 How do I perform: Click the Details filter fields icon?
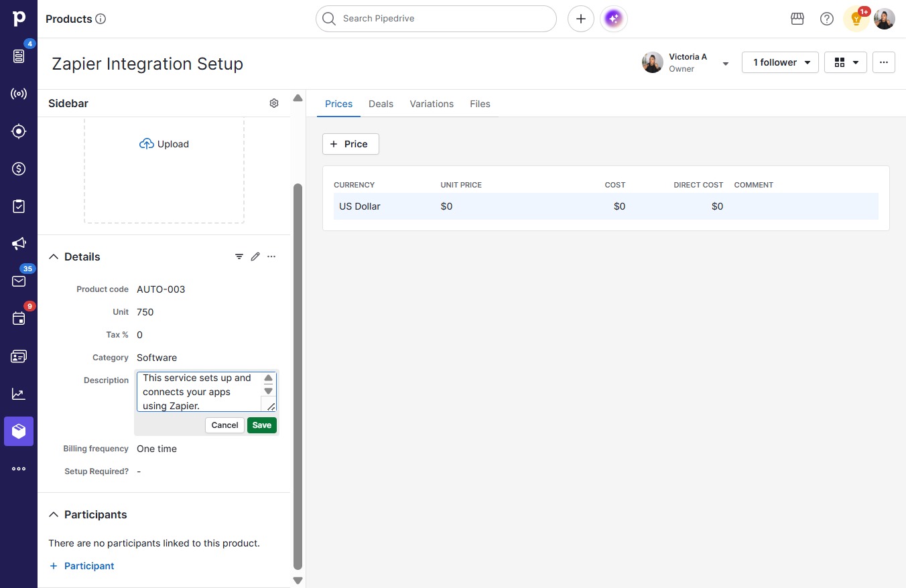point(239,256)
